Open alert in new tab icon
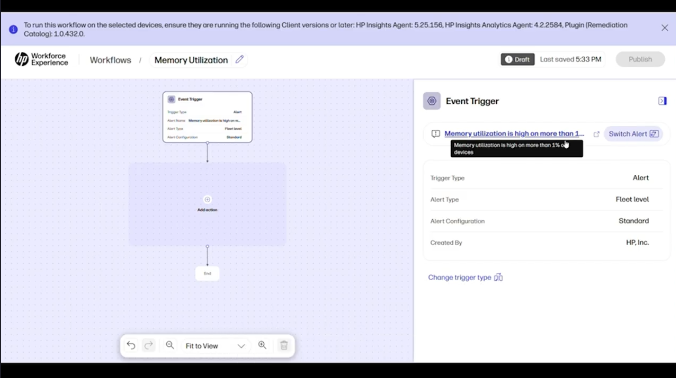The width and height of the screenshot is (676, 378). click(596, 134)
